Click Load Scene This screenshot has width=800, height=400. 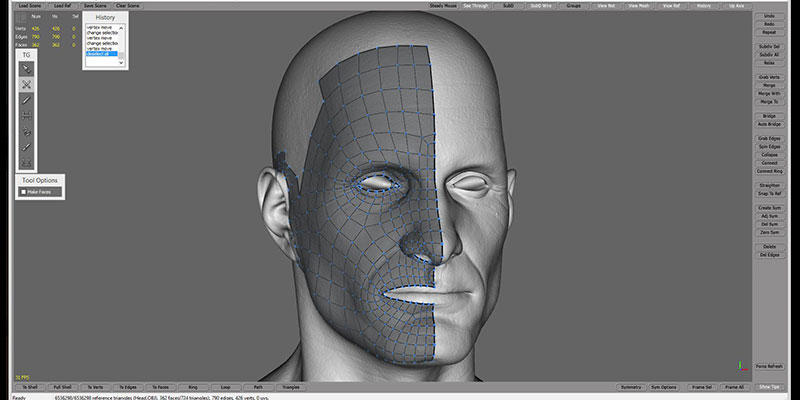(30, 6)
